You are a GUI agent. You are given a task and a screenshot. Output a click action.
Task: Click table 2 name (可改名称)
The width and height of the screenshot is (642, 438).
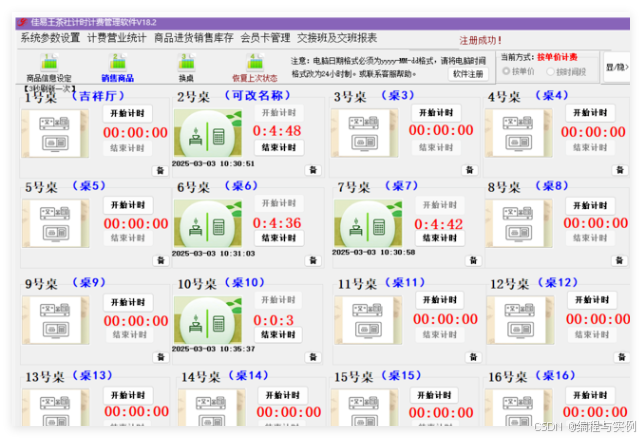click(x=258, y=95)
